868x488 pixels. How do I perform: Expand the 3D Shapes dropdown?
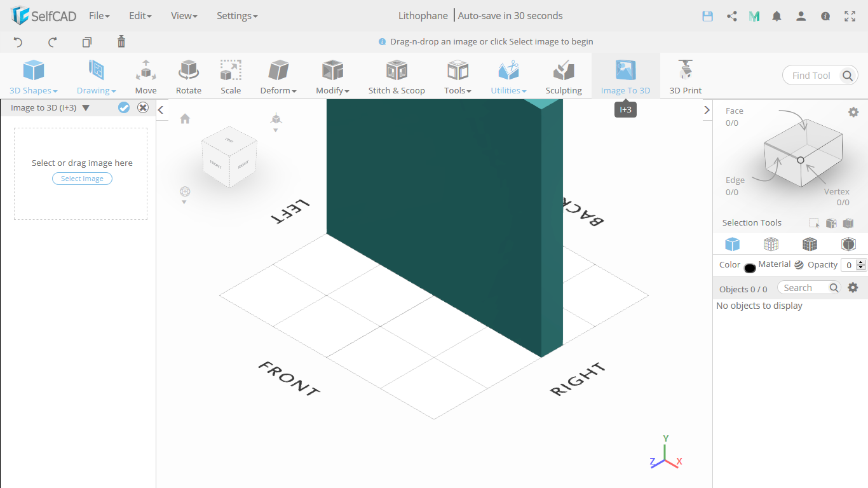click(x=33, y=75)
